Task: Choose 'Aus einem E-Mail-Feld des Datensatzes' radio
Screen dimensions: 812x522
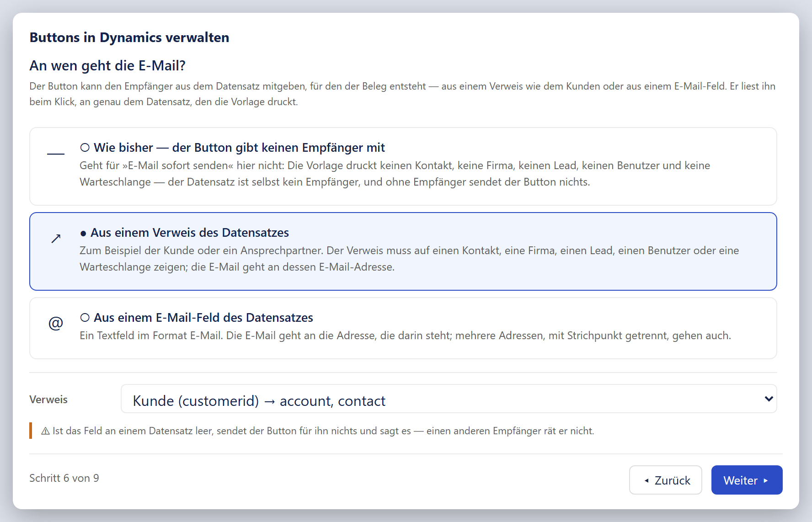Action: point(85,318)
